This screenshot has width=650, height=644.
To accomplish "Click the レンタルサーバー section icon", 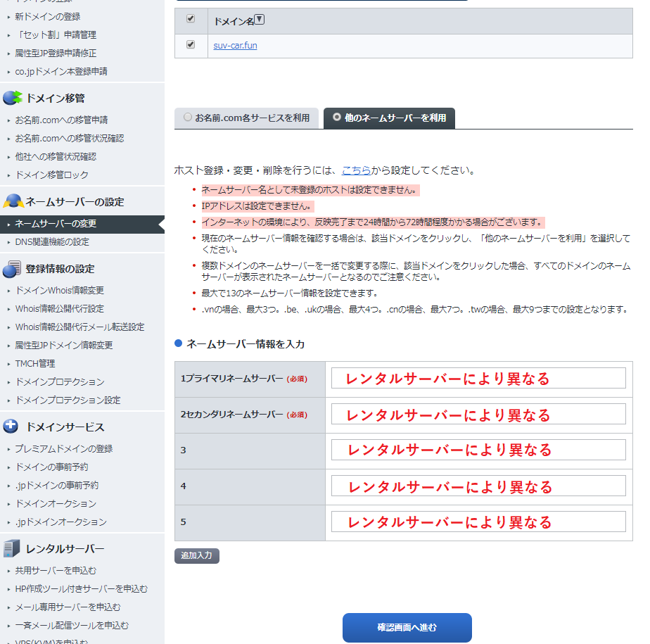I will pos(12,549).
